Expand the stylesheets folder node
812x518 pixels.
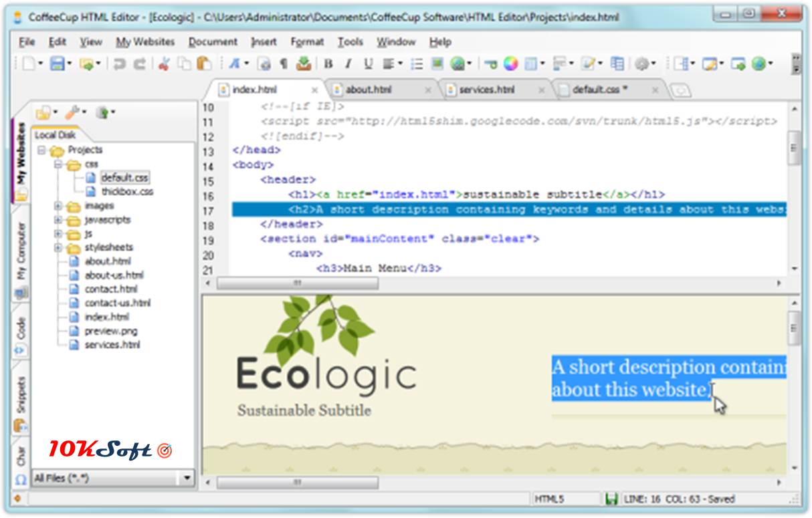58,247
